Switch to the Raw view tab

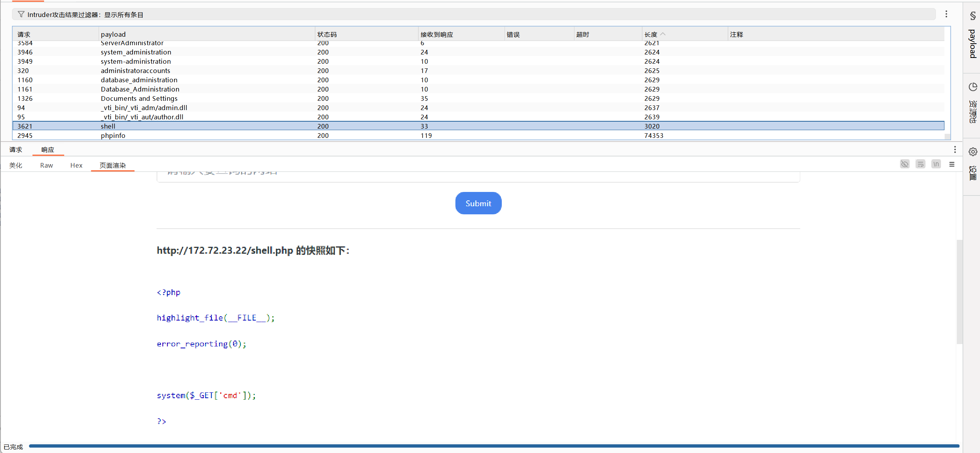click(46, 165)
